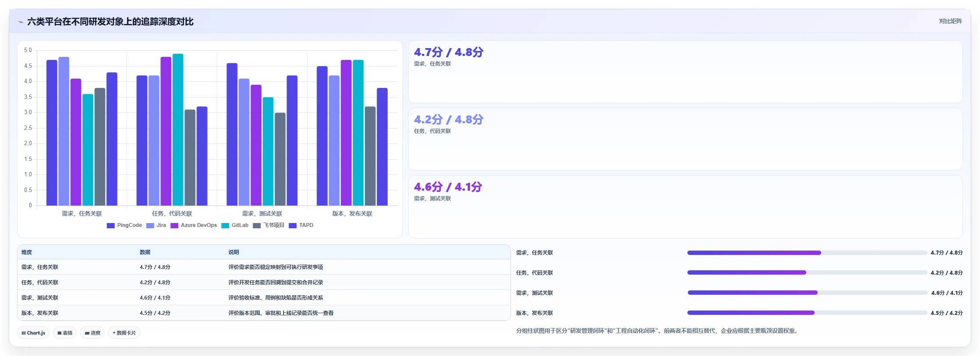Click description 评价需求能否稳定映射到可执行研发事项
Image resolution: width=980 pixels, height=356 pixels.
pos(276,267)
